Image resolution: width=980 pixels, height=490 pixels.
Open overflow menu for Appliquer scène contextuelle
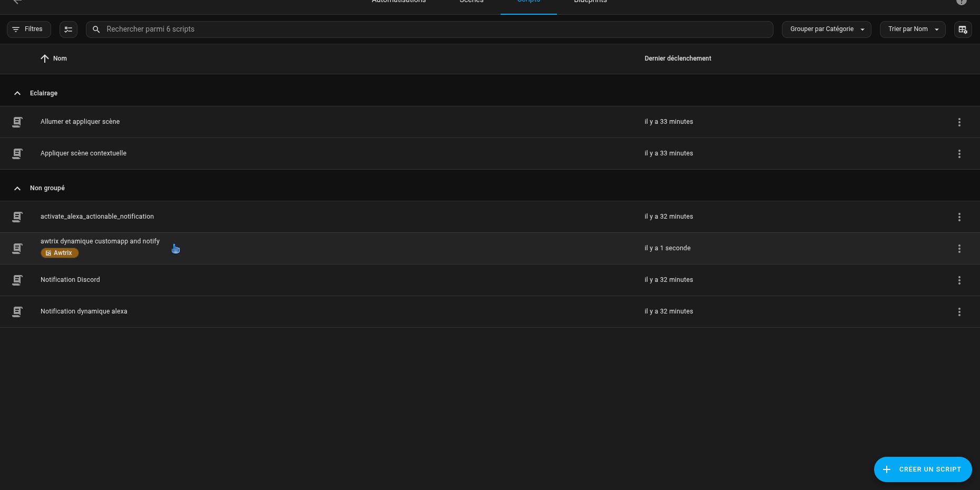coord(959,154)
